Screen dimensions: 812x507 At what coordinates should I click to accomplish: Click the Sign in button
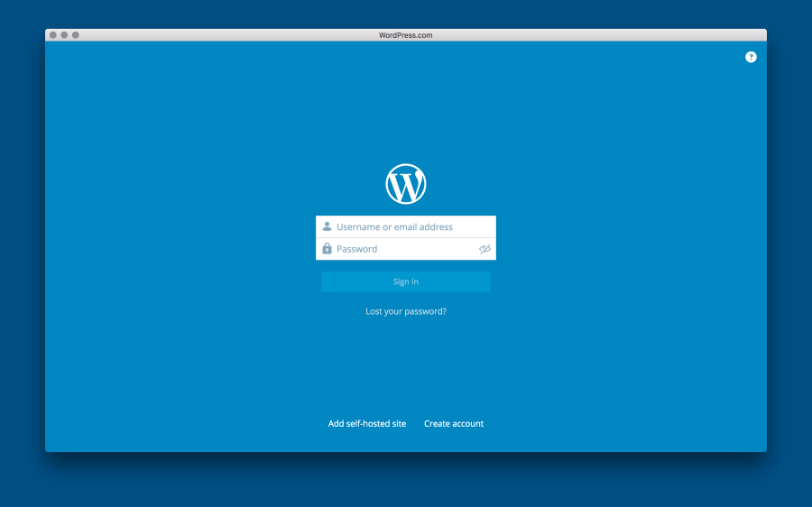[405, 281]
